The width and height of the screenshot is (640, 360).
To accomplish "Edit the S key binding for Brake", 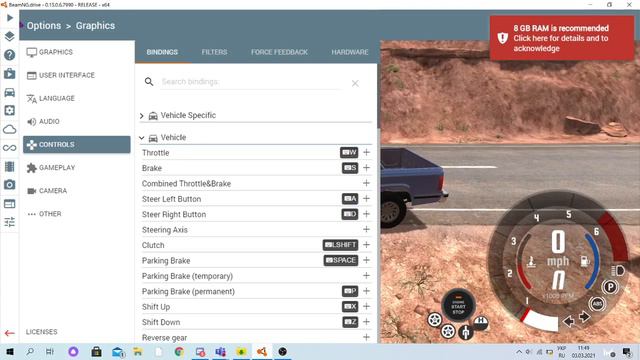I will (350, 168).
